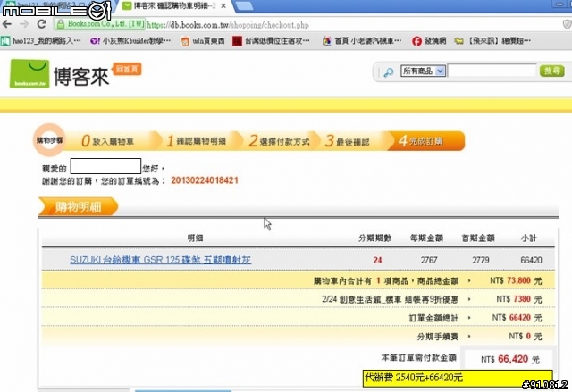Click step 4 完成訂購

point(425,141)
